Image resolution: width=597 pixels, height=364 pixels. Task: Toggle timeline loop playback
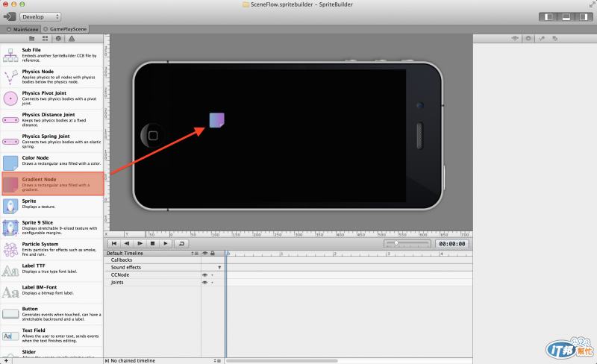(x=181, y=243)
